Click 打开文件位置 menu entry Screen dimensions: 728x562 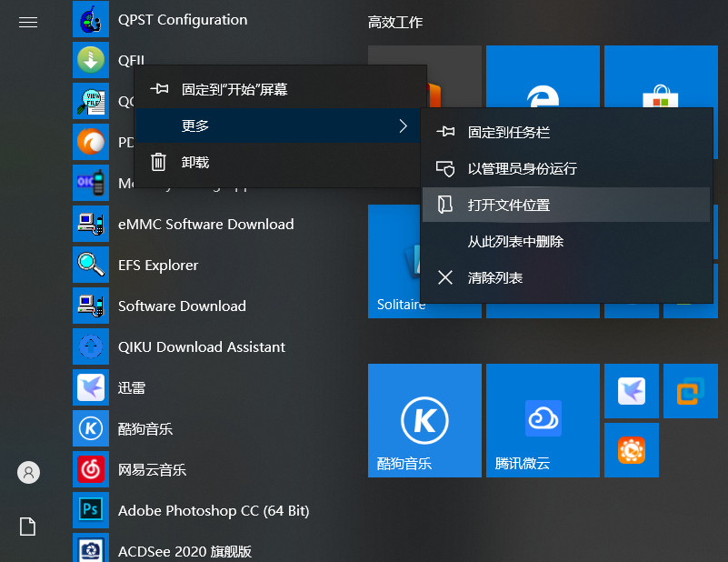coord(566,205)
